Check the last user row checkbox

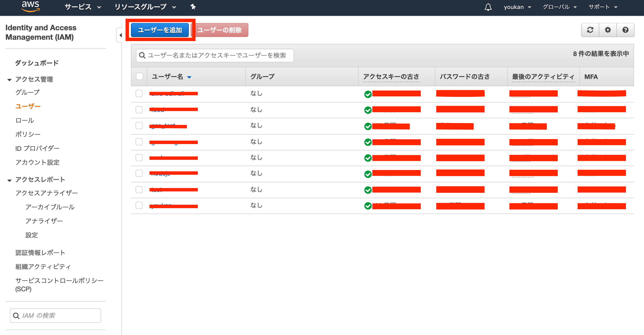[x=139, y=205]
